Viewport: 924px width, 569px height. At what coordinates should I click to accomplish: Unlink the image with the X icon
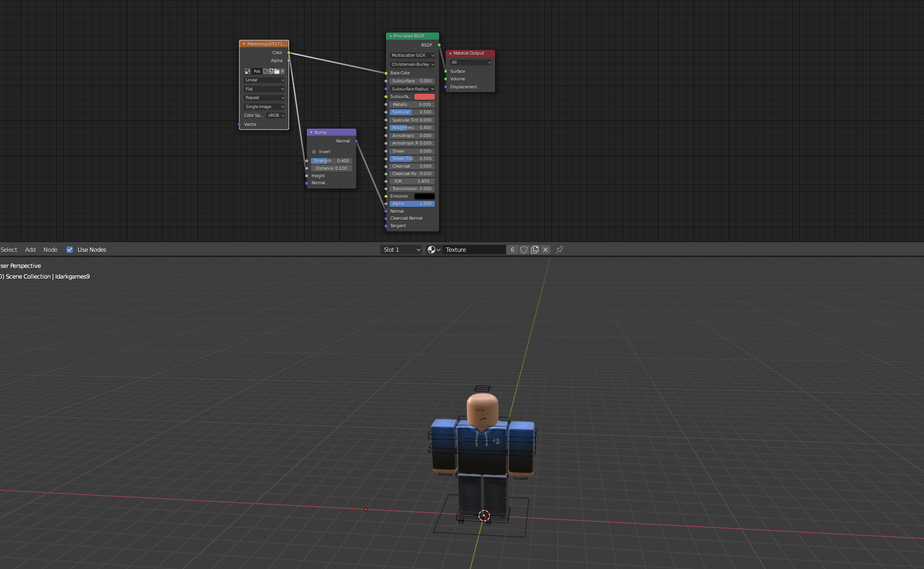[283, 71]
